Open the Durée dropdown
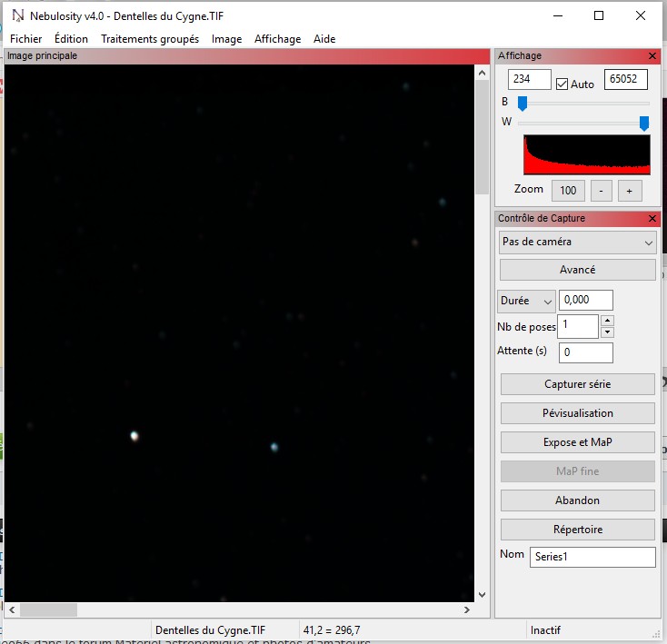This screenshot has height=644, width=667. (526, 301)
